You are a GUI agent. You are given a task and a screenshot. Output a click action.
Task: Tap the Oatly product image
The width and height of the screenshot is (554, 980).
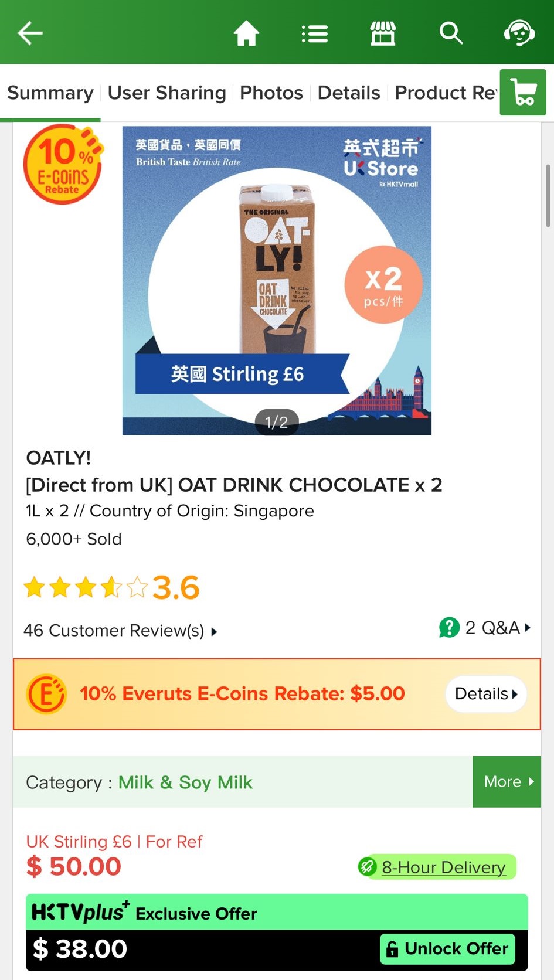point(277,280)
